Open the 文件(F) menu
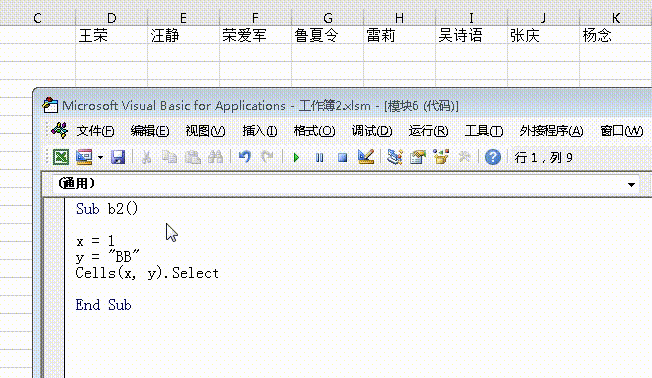 click(x=95, y=131)
